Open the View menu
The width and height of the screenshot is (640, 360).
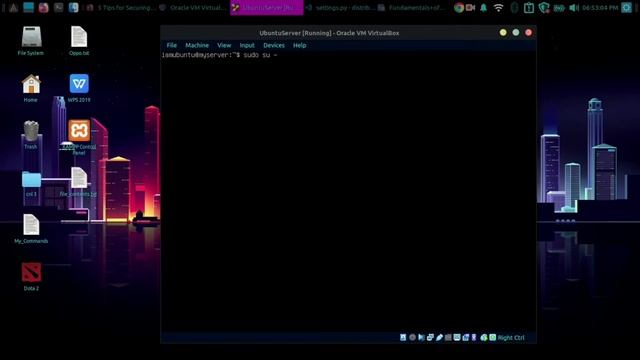click(224, 45)
